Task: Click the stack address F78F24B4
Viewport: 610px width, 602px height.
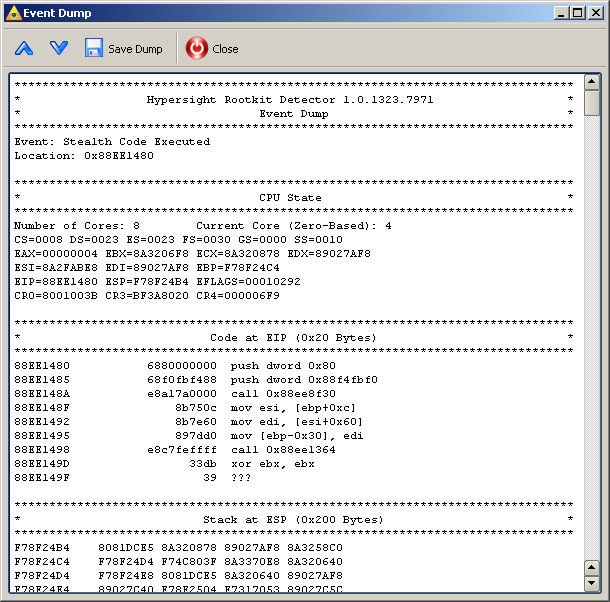Action: coord(42,548)
